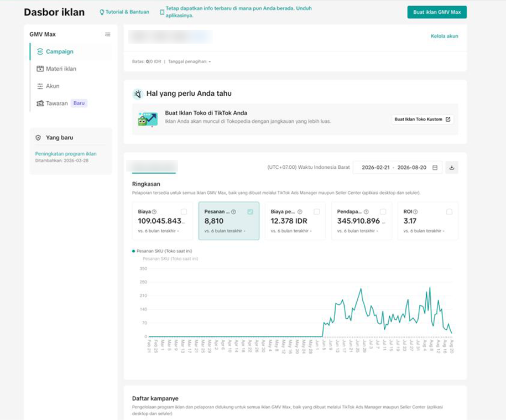This screenshot has width=506, height=420.
Task: Click the Baru badge next to Tawaran
Action: (79, 103)
